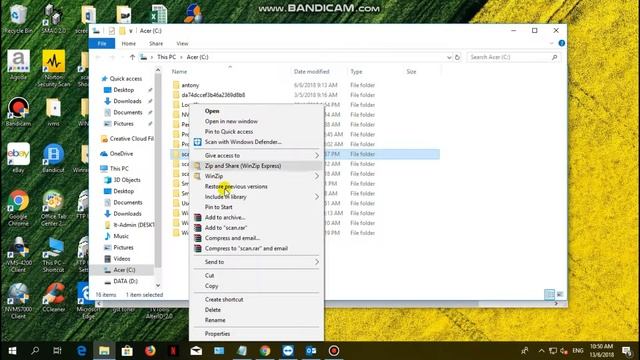Launch the Google Chrome desktop shortcut
Viewport: 640px width, 360px height.
click(18, 208)
